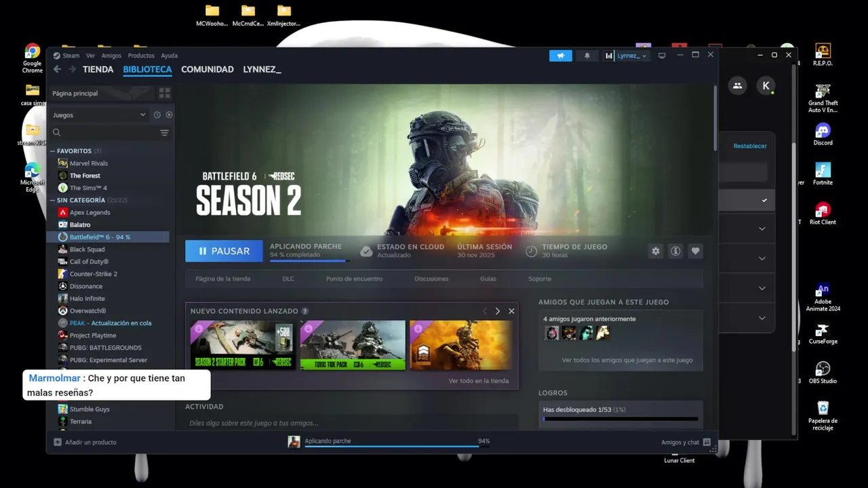Viewport: 868px width, 488px height.
Task: Click the PAUSAR button
Action: click(x=223, y=251)
